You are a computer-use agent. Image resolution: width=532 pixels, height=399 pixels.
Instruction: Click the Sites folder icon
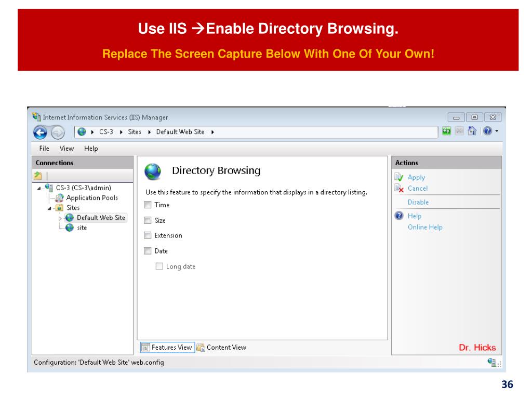tap(59, 208)
